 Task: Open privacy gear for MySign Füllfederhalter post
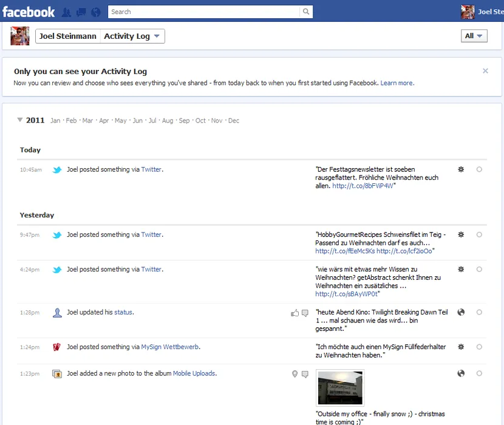(461, 347)
